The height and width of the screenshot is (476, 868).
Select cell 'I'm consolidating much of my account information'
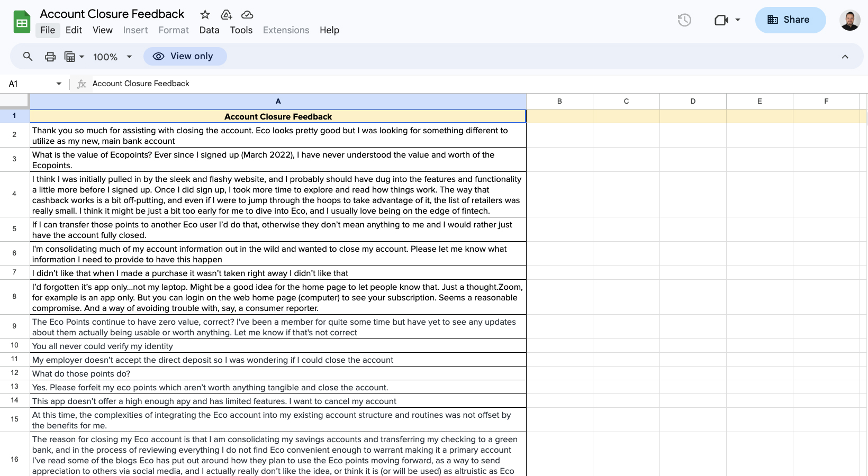[x=278, y=254]
